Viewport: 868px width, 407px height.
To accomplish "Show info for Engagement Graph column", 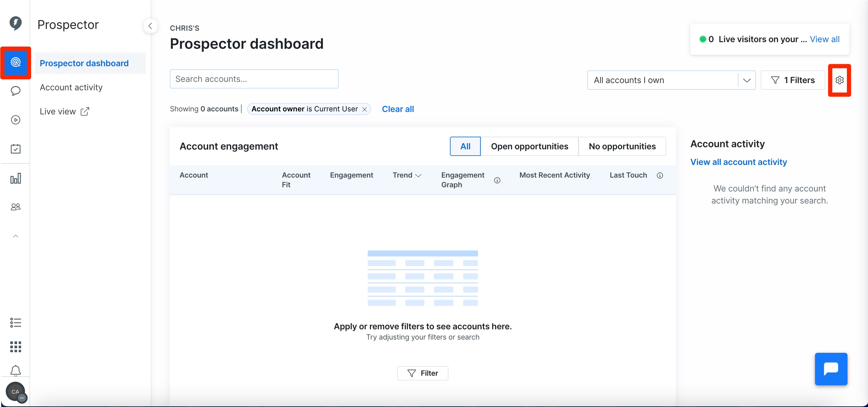I will 497,180.
